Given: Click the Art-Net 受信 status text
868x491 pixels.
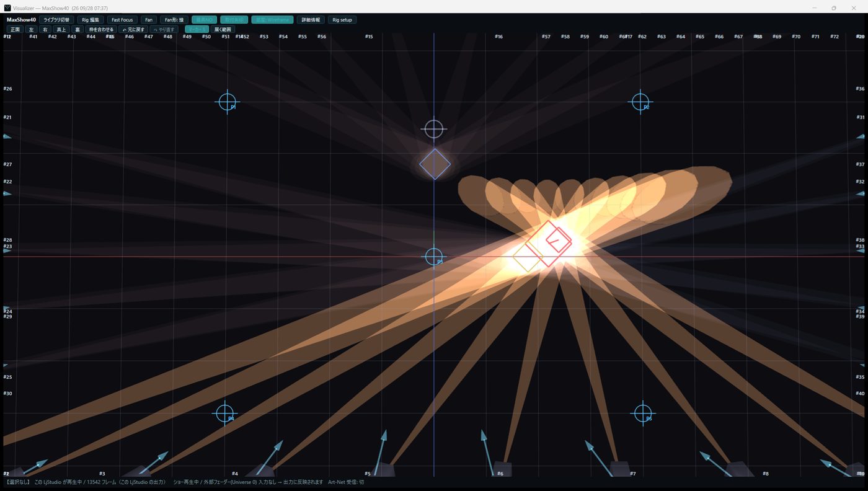Looking at the screenshot, I should [346, 482].
